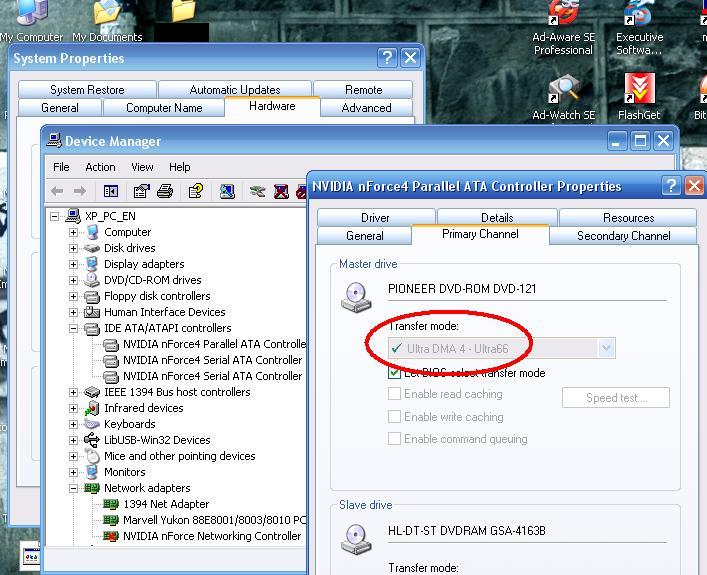
Task: Click Scan for hardware changes toolbar icon
Action: click(x=227, y=191)
